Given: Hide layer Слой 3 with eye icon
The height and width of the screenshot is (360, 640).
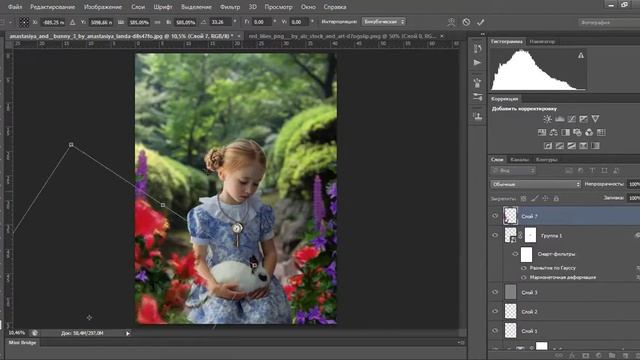Looking at the screenshot, I should tap(495, 292).
